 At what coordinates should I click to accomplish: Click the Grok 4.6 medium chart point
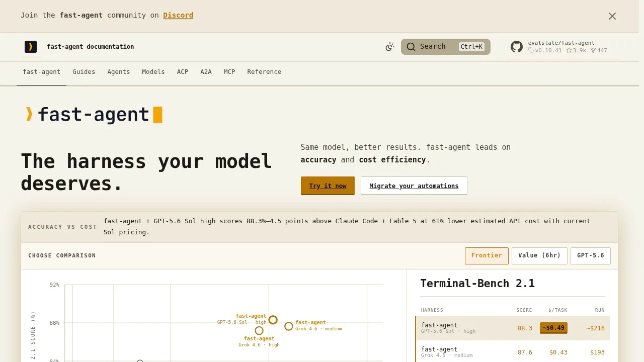(x=288, y=326)
